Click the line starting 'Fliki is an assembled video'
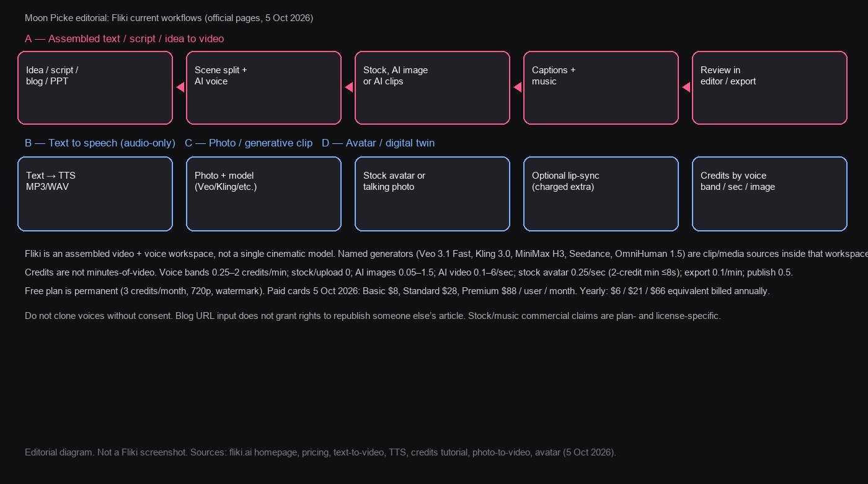 click(x=446, y=254)
